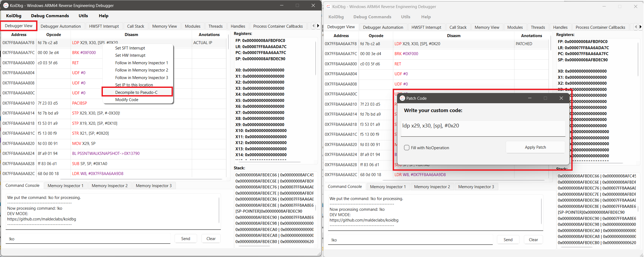Click Clear button in left window
644x257 pixels.
[x=211, y=238]
